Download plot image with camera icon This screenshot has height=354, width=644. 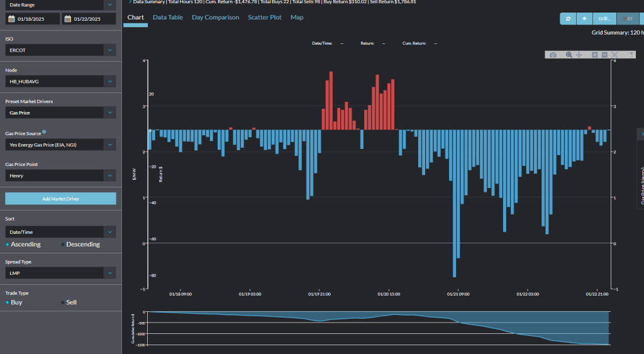click(x=553, y=55)
